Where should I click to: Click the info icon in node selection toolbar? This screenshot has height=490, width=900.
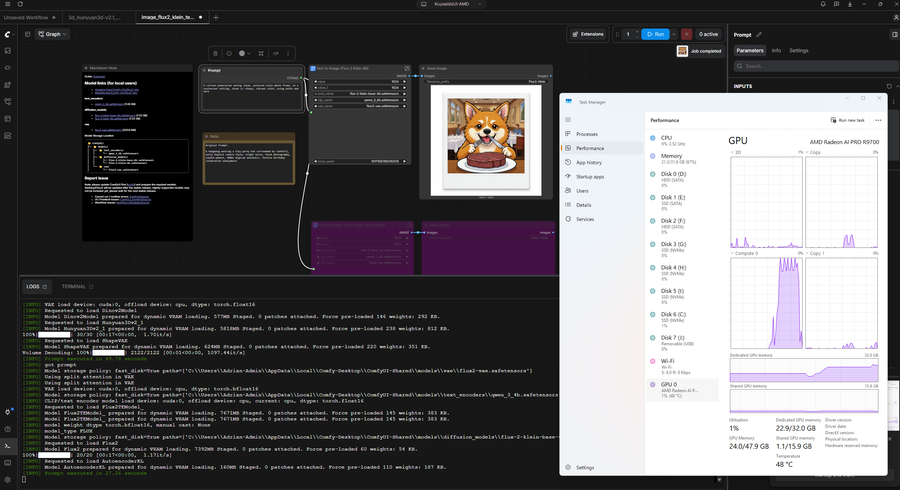tap(229, 53)
